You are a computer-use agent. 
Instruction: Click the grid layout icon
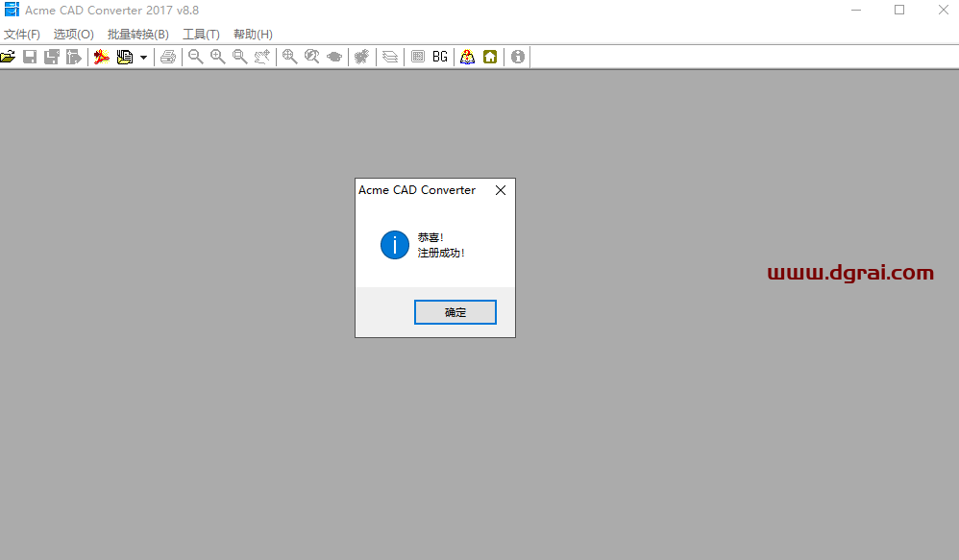418,57
